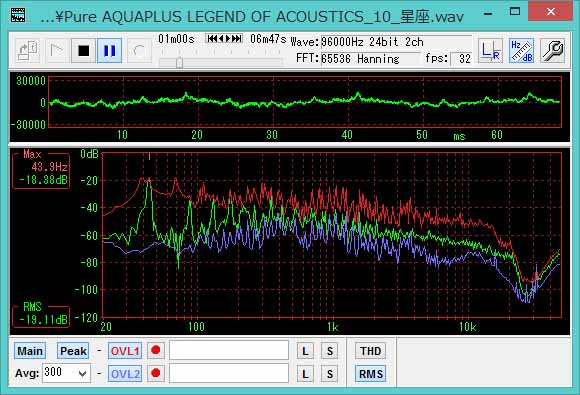Pause playback with the blue pause button
Image resolution: width=580 pixels, height=395 pixels.
(x=109, y=50)
